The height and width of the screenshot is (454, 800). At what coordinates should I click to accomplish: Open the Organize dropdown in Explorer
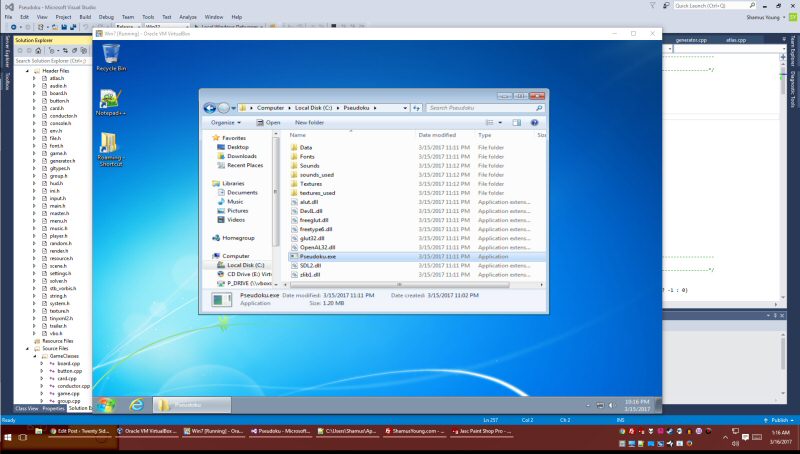(x=226, y=122)
